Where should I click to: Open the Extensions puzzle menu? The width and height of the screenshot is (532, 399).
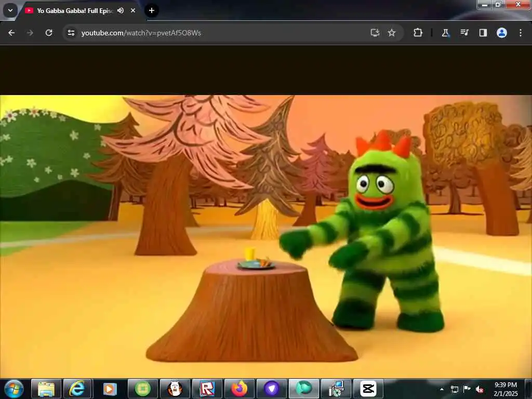click(x=418, y=33)
